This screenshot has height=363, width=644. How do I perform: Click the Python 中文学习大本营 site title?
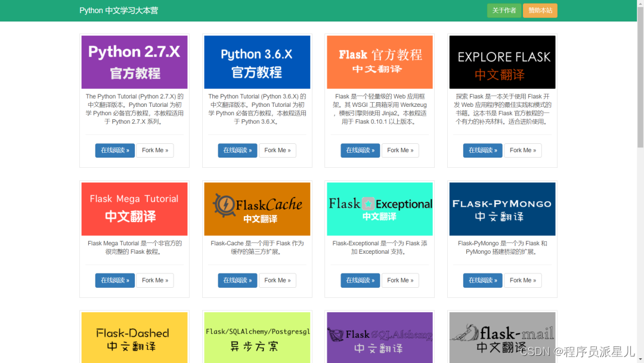tap(119, 11)
